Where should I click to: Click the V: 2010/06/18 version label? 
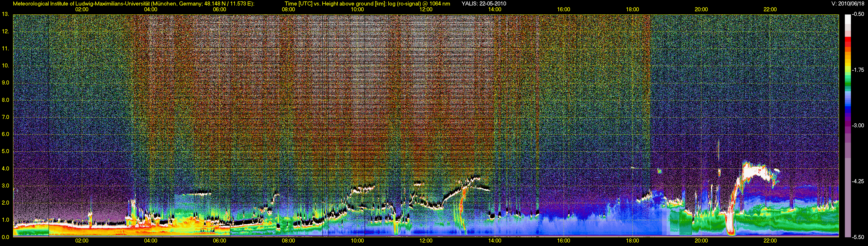pyautogui.click(x=848, y=4)
